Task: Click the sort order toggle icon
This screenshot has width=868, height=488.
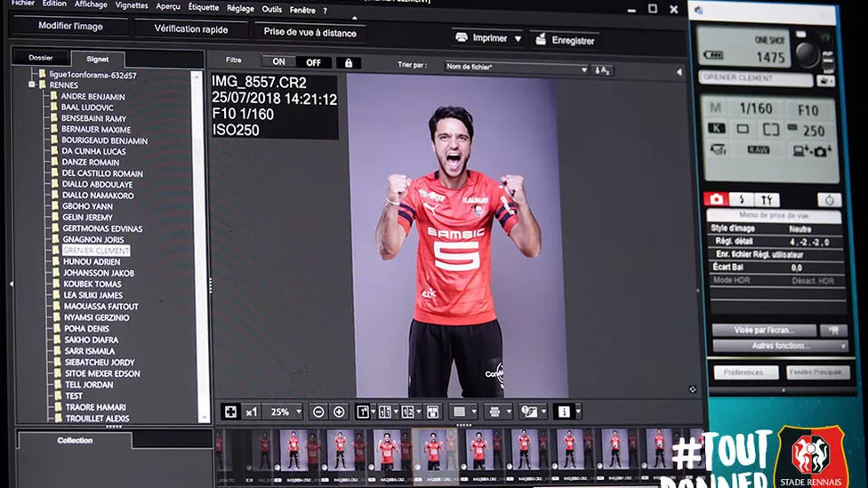Action: tap(603, 69)
